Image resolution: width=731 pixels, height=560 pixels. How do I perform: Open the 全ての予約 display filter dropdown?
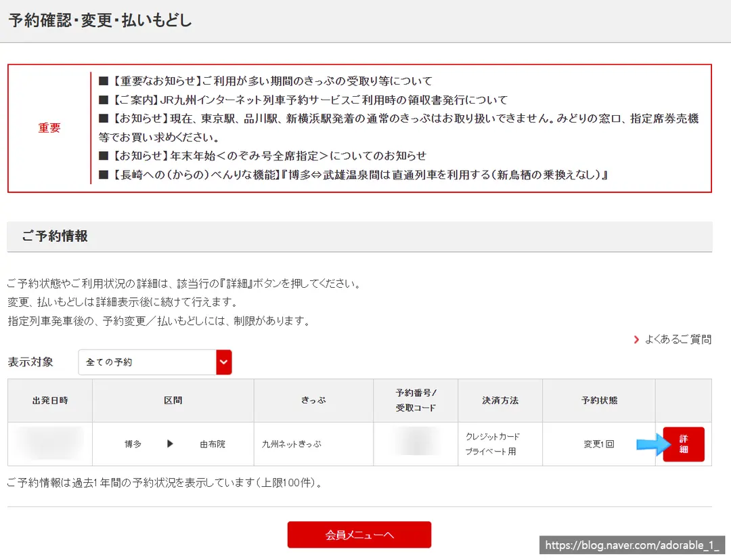coord(155,362)
